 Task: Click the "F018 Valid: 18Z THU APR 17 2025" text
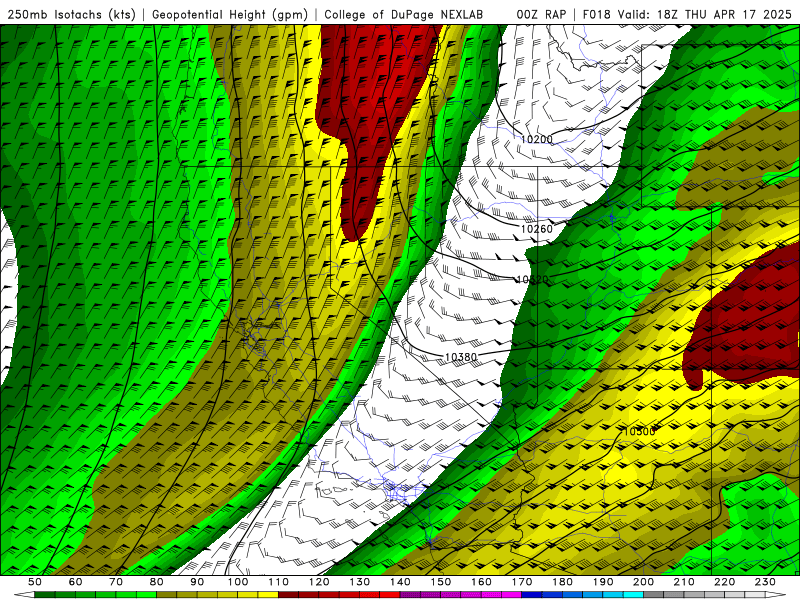[687, 15]
